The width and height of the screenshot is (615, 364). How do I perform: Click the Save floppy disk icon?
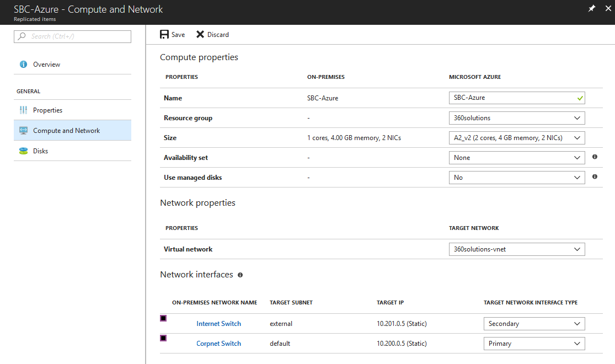point(164,35)
